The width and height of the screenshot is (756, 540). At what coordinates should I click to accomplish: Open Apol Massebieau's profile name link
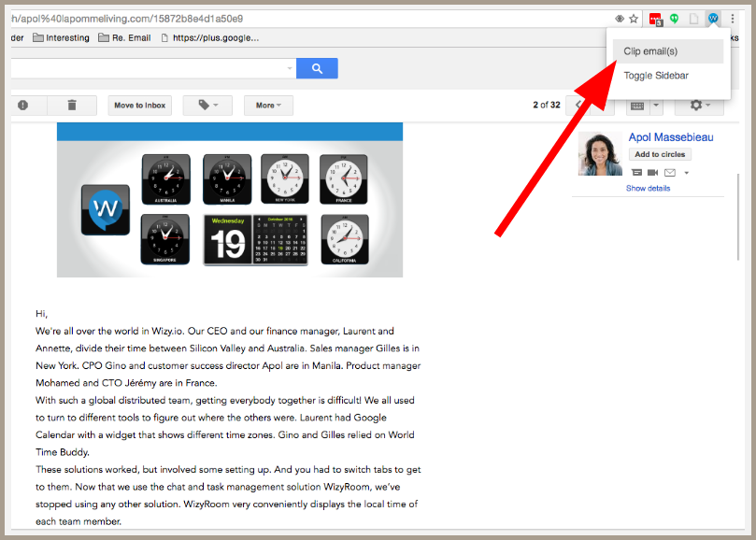pyautogui.click(x=671, y=137)
